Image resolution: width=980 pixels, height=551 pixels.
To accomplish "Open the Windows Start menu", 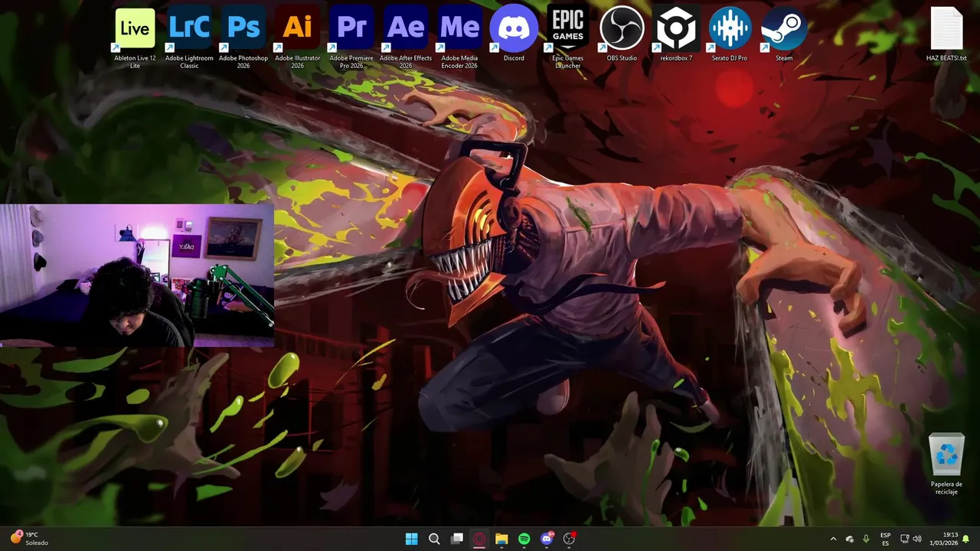I will click(x=411, y=539).
